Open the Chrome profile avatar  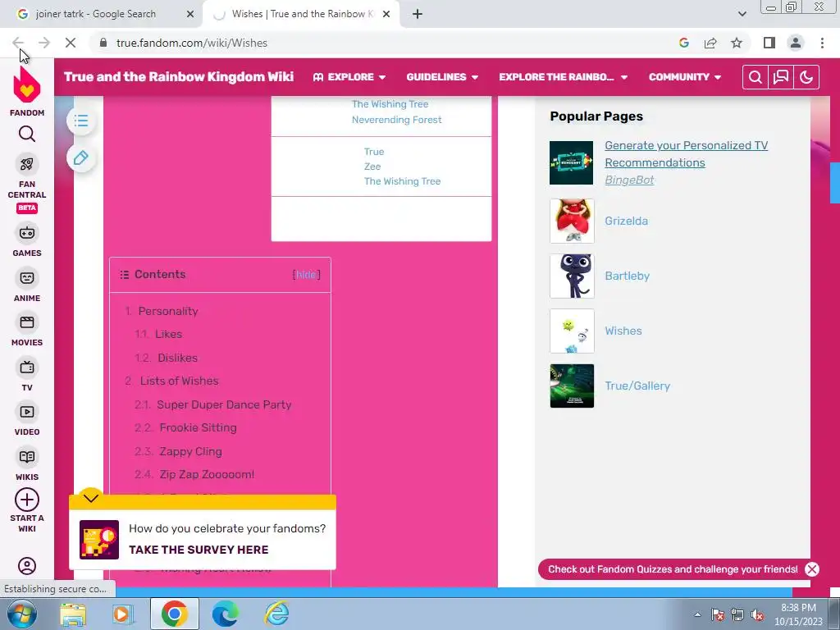tap(796, 43)
